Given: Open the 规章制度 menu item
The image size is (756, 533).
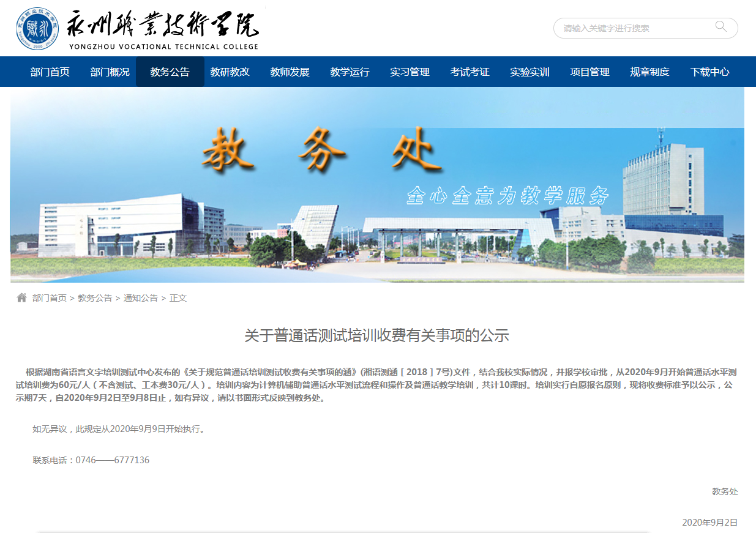Looking at the screenshot, I should [x=650, y=72].
